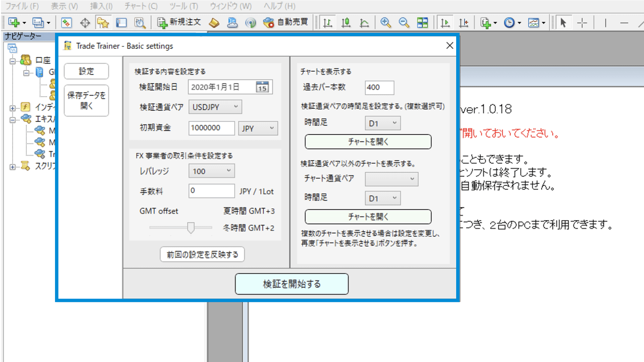Click the AutoTrading (自動売買) icon
Screen dimensions: 644x362
point(286,22)
